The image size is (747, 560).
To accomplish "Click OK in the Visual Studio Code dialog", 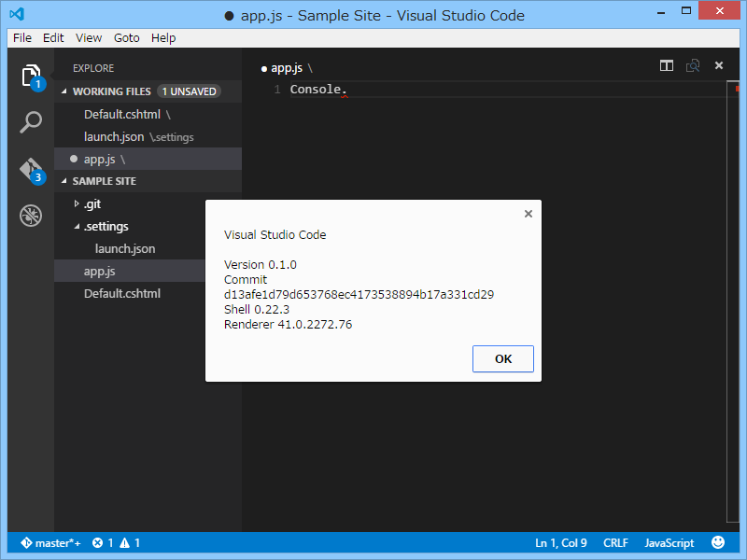I will coord(503,358).
